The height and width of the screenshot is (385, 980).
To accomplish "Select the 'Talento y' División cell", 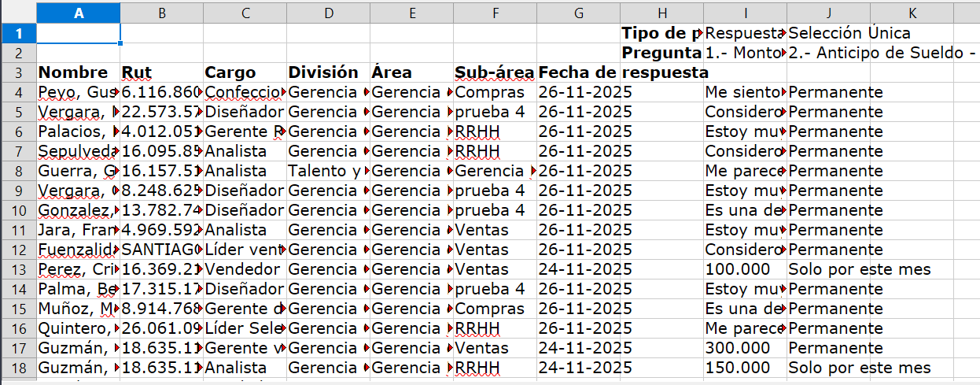I will [328, 171].
